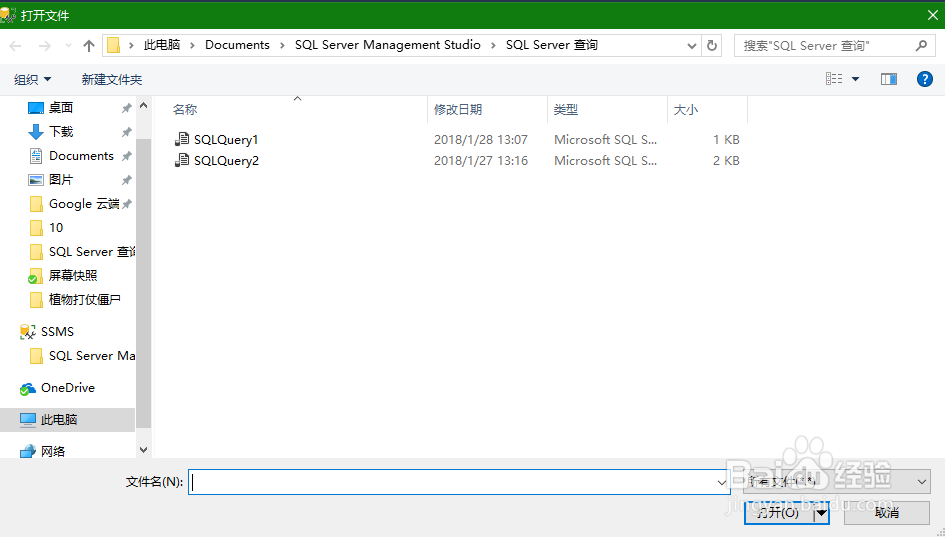945x537 pixels.
Task: Select Documents in the address breadcrumb
Action: (x=237, y=45)
